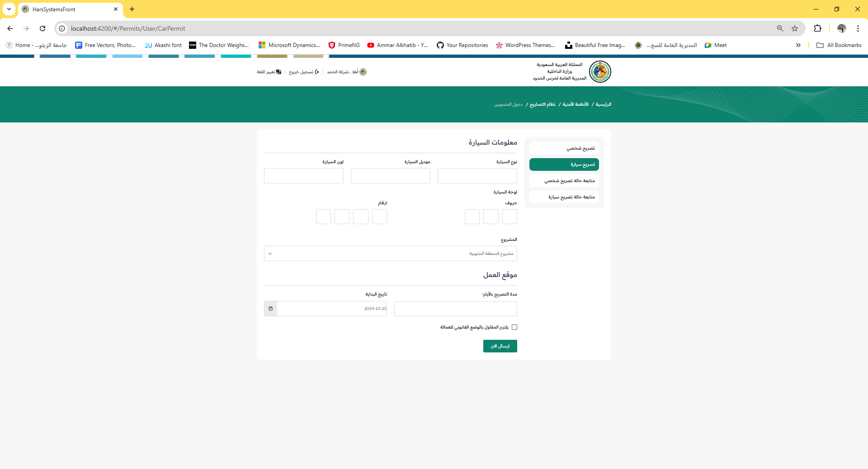Reload the page with the refresh icon

click(42, 28)
